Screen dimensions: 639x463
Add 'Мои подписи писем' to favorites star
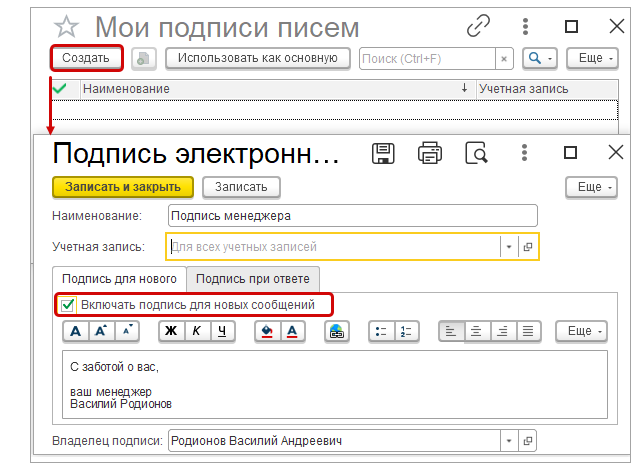pyautogui.click(x=66, y=27)
